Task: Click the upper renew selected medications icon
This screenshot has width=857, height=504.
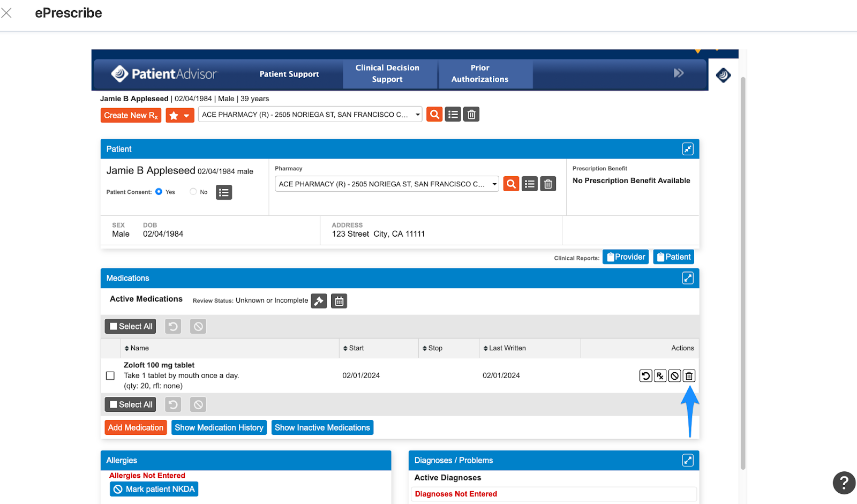Action: (173, 326)
